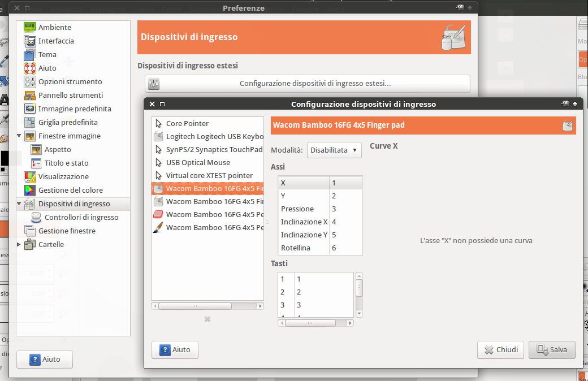Select the Wacom Bamboo device with eraser icon
Screen dimensions: 588x381
158,214
